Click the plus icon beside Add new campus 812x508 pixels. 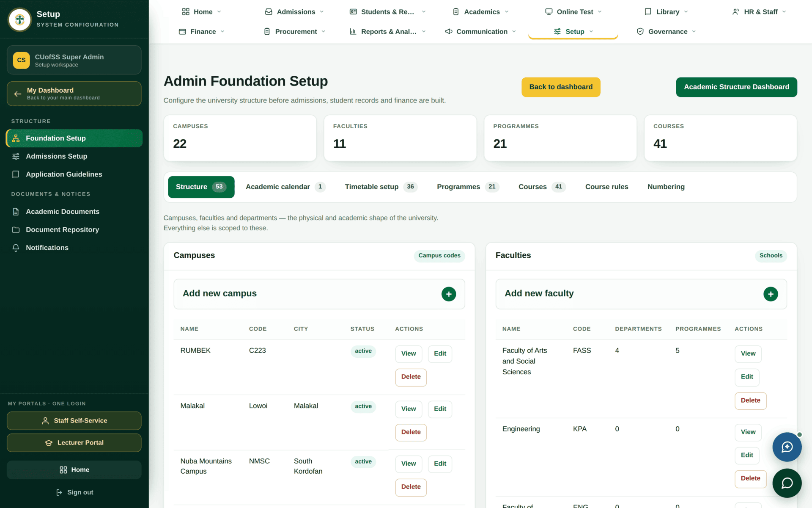[x=449, y=294]
